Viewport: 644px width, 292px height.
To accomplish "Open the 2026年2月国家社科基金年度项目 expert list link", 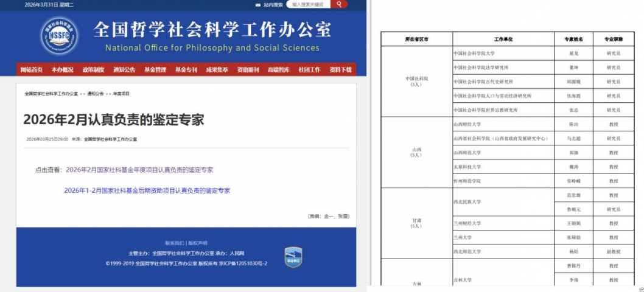I will [x=139, y=170].
